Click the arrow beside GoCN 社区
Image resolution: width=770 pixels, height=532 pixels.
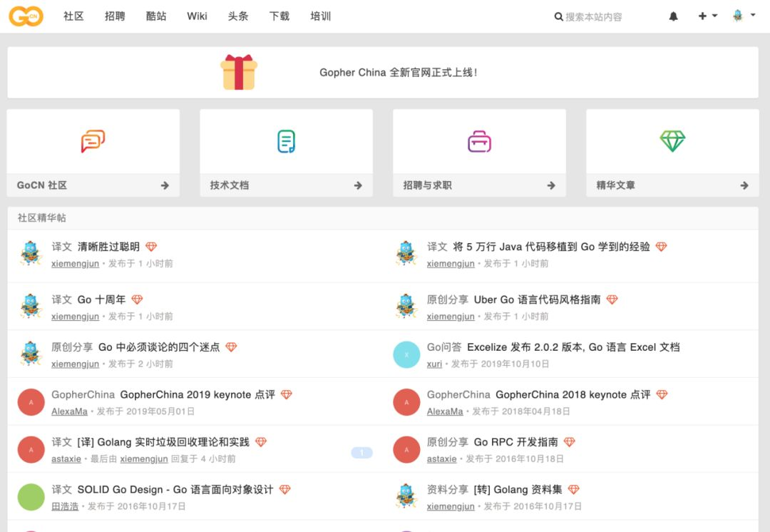point(165,185)
